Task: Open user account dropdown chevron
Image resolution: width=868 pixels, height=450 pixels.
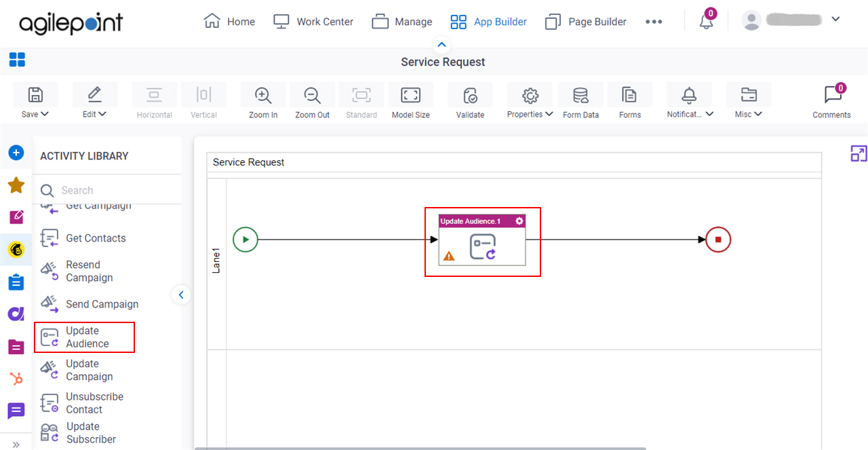Action: [x=835, y=19]
